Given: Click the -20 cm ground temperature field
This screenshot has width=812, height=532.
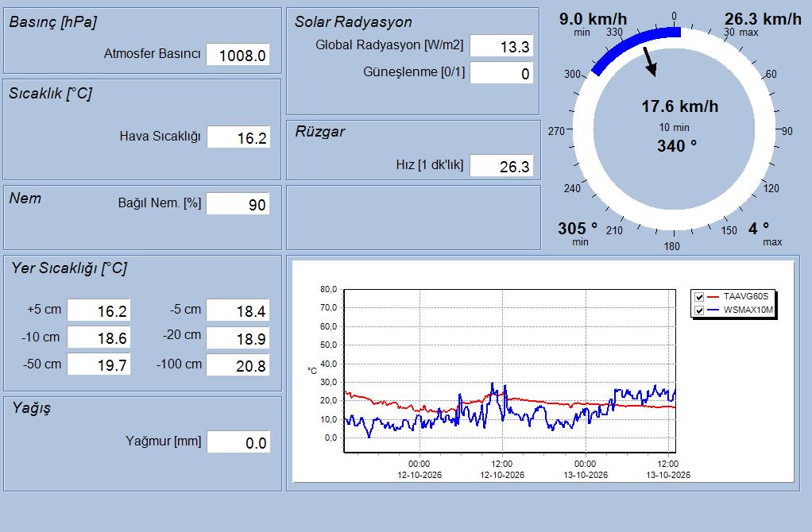Looking at the screenshot, I should point(238,338).
